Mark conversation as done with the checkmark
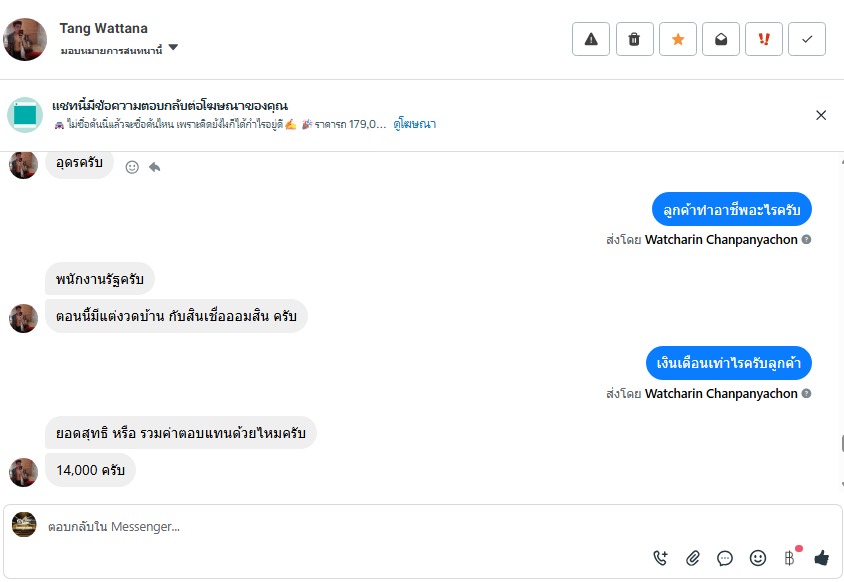Screen dimensions: 844x582 pos(807,39)
